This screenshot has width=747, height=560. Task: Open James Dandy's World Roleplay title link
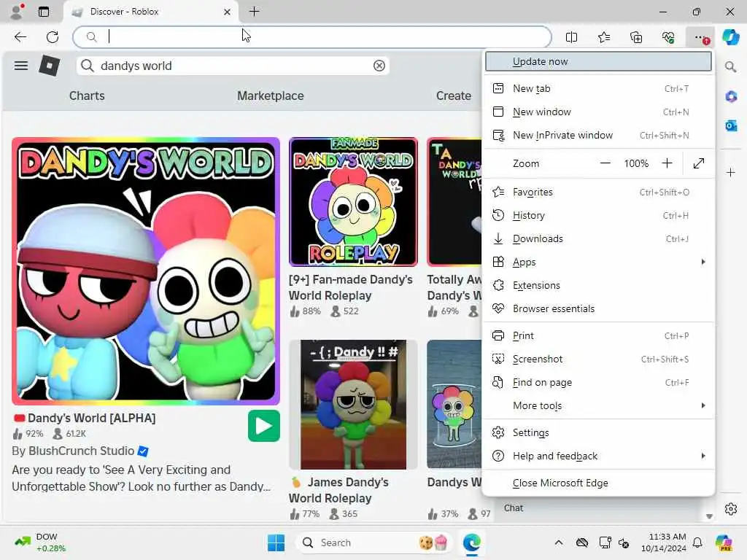[x=338, y=490]
